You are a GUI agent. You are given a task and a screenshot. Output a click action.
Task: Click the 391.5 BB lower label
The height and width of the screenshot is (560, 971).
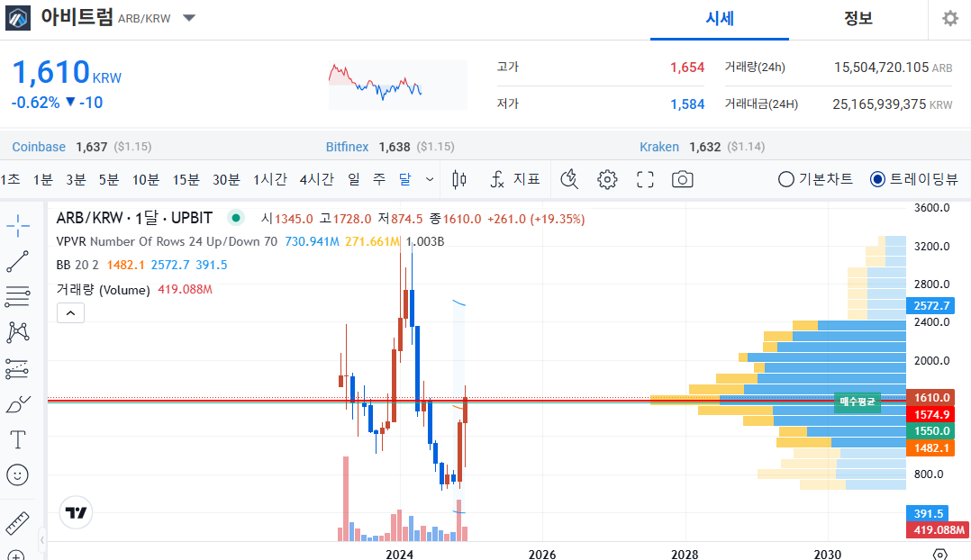pyautogui.click(x=929, y=513)
